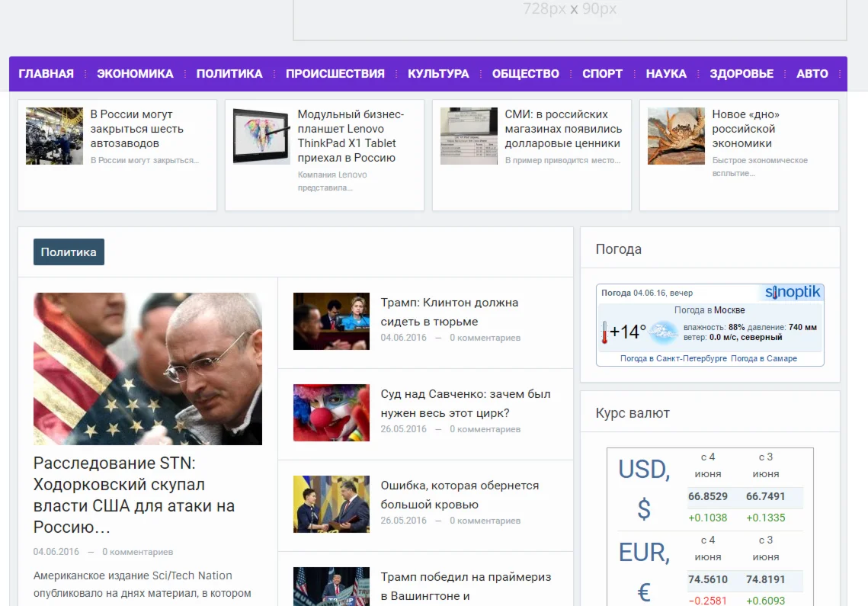Screen dimensions: 868x606
Task: Click the car factory thumbnail
Action: pyautogui.click(x=54, y=136)
